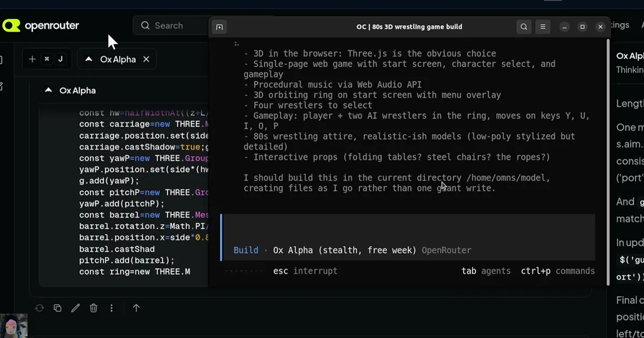Screen dimensions: 644x338
Task: Click the terminal window scrollbar
Action: click(608, 161)
